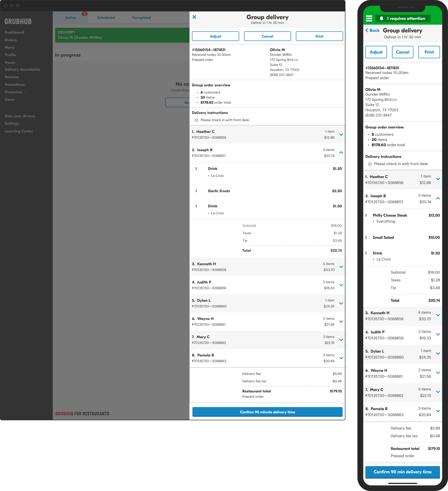
Task: Confirm 90 minute delivery time on desktop
Action: pos(267,412)
